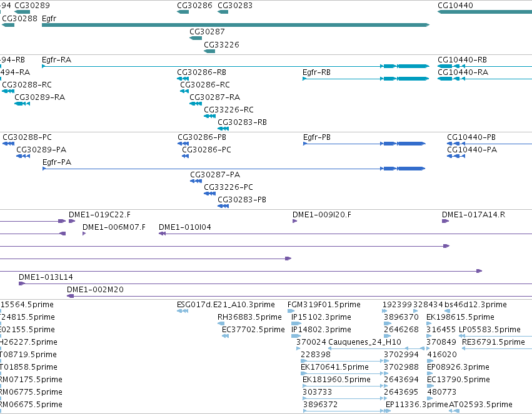Image resolution: width=532 pixels, height=414 pixels.
Task: Select the CG30287-RA transcript label
Action: 215,97
